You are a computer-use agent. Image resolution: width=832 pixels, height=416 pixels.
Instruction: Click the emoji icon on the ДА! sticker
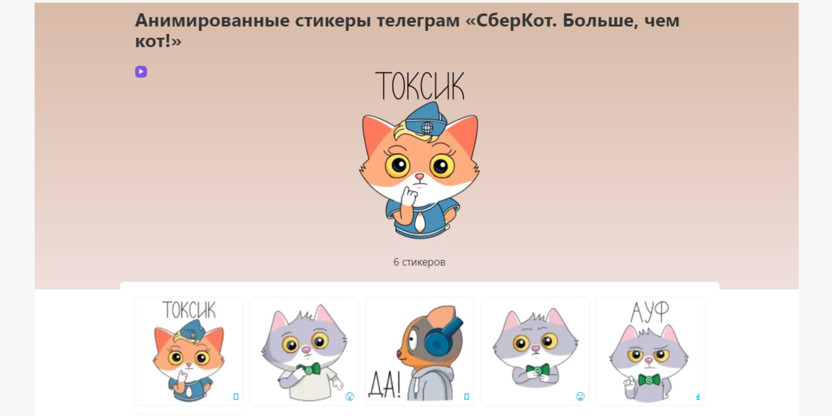466,396
